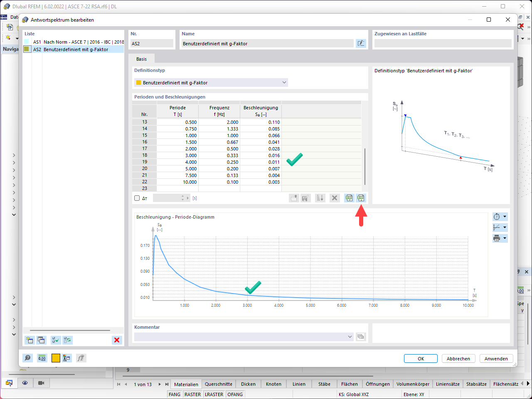The height and width of the screenshot is (399, 532).
Task: Sort the period table rows in ascending order
Action: (320, 198)
